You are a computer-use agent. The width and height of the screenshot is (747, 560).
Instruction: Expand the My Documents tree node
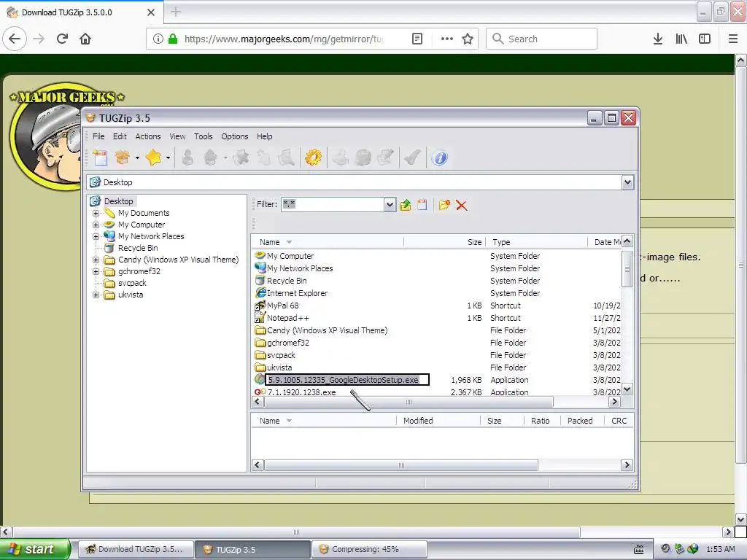tap(96, 214)
